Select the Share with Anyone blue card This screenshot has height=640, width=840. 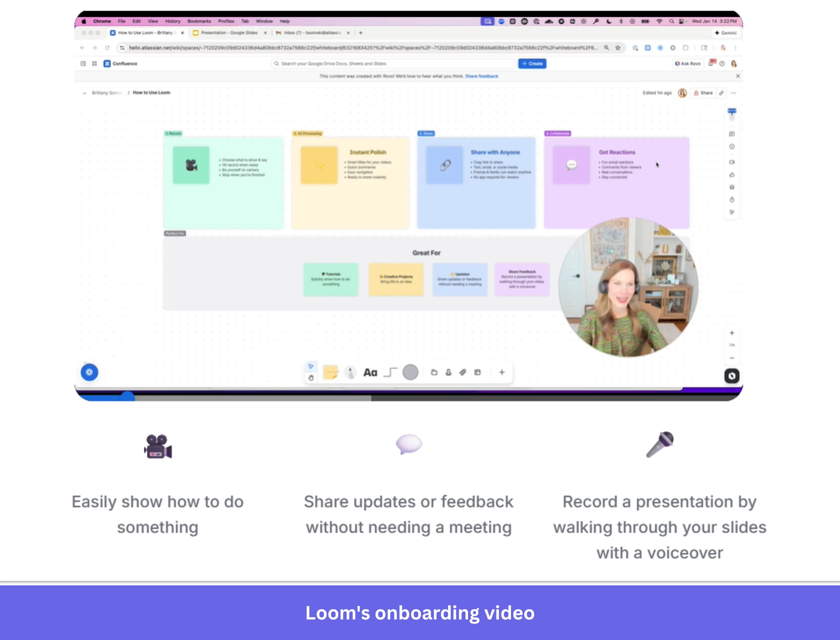tap(476, 183)
